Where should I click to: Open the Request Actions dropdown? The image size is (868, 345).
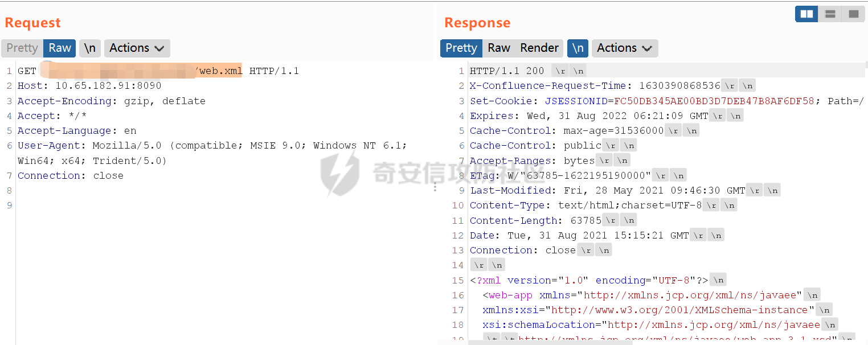(137, 48)
